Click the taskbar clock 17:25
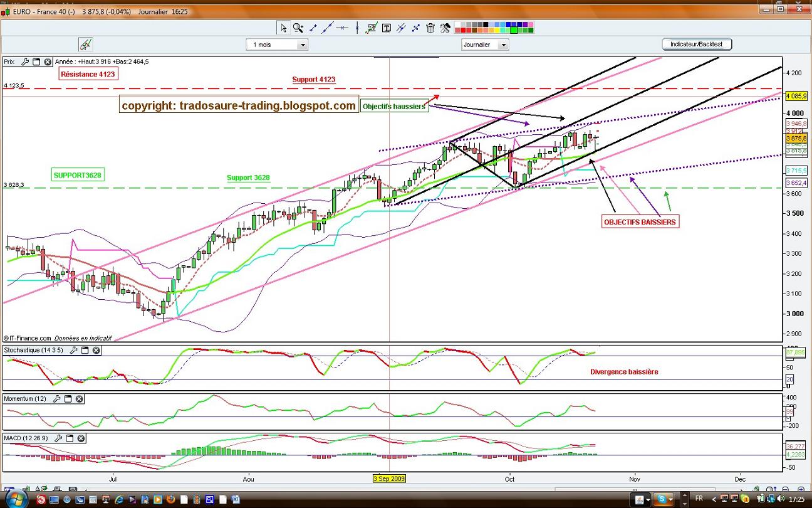Viewport: 812px width, 508px height. click(x=796, y=499)
